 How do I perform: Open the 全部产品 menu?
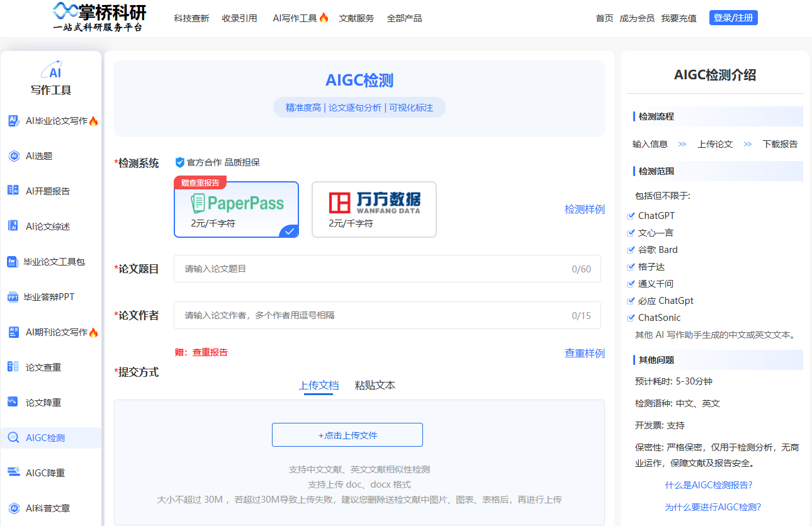405,18
